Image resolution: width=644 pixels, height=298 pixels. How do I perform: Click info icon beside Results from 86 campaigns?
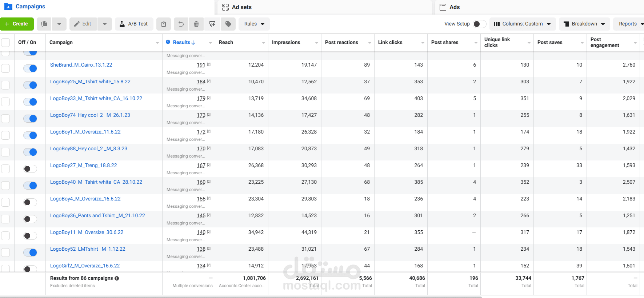(x=117, y=278)
